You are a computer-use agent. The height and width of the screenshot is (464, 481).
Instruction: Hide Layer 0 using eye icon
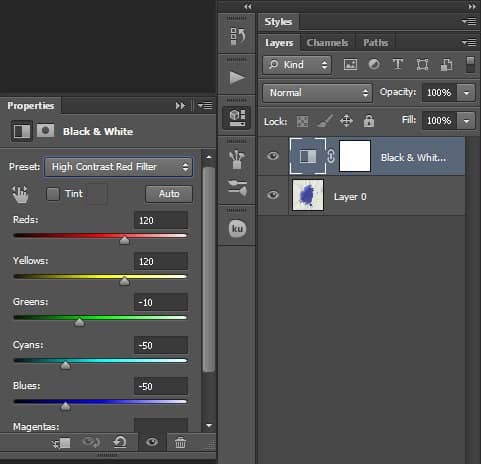(x=273, y=194)
